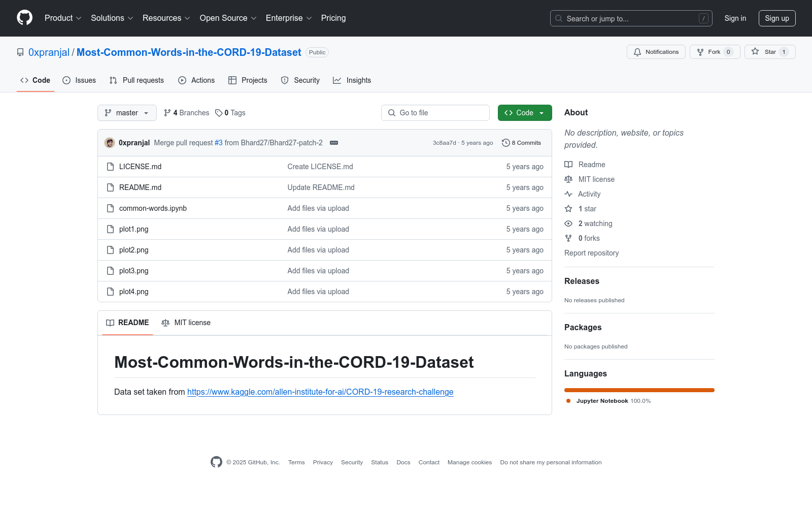This screenshot has height=508, width=812.
Task: Switch to the Issues tab
Action: click(79, 80)
